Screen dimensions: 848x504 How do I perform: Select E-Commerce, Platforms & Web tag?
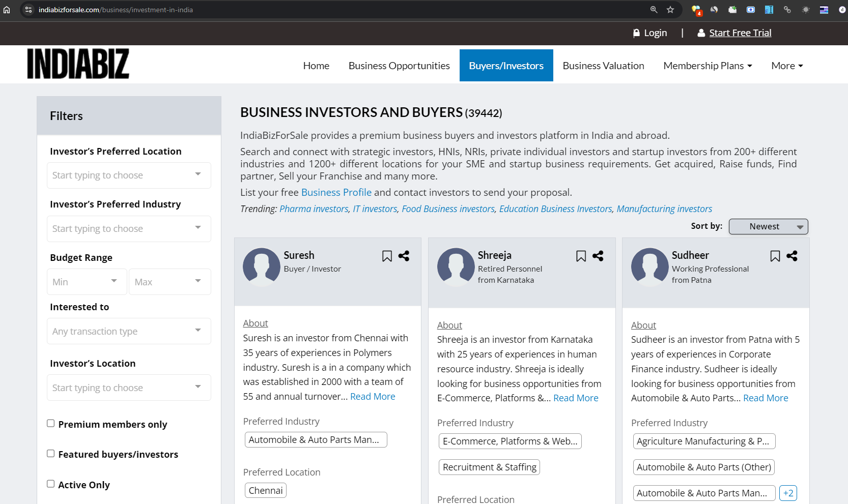(x=510, y=441)
